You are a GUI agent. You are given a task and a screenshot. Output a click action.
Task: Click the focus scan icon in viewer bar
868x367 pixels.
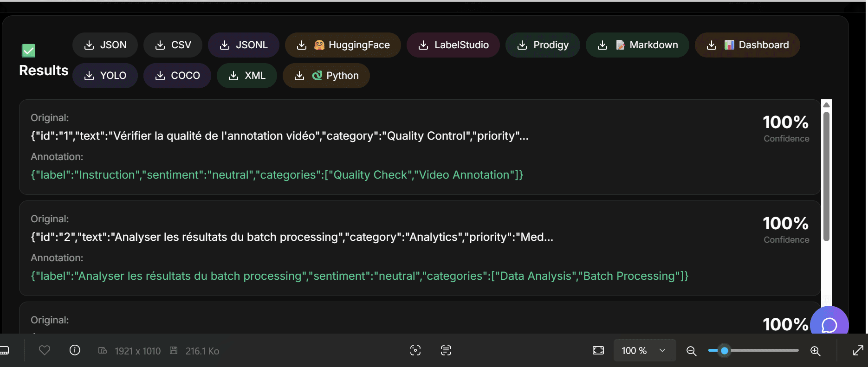(x=415, y=350)
